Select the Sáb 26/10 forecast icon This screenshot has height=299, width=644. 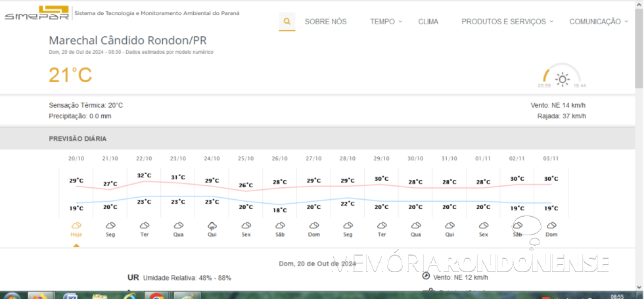pyautogui.click(x=280, y=226)
